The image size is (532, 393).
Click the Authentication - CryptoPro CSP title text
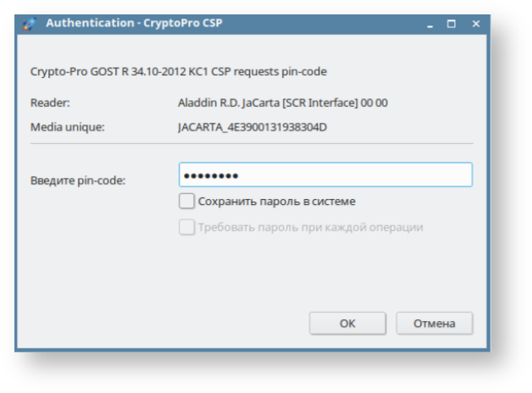point(134,24)
